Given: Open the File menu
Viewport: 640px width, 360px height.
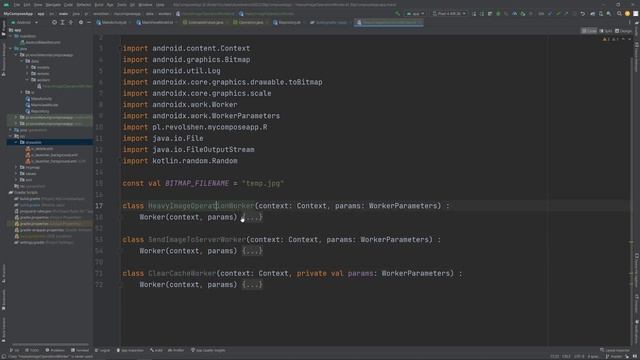Looking at the screenshot, I should (17, 5).
